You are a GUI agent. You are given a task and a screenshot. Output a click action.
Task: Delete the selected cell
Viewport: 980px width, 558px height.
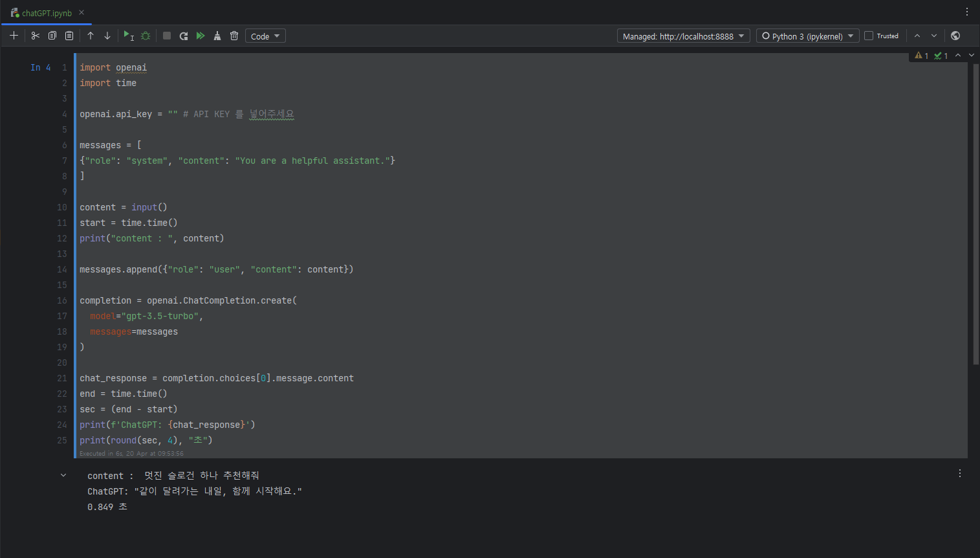click(x=234, y=36)
